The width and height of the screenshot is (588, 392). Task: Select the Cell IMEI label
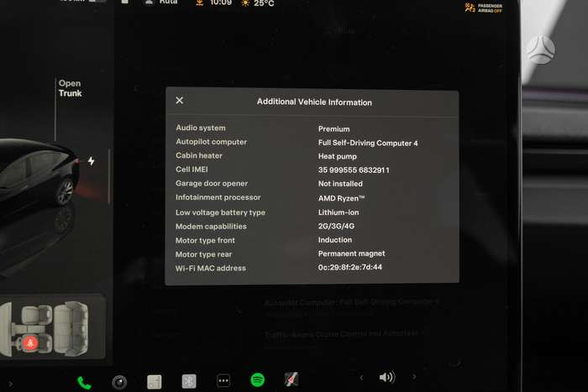[192, 170]
